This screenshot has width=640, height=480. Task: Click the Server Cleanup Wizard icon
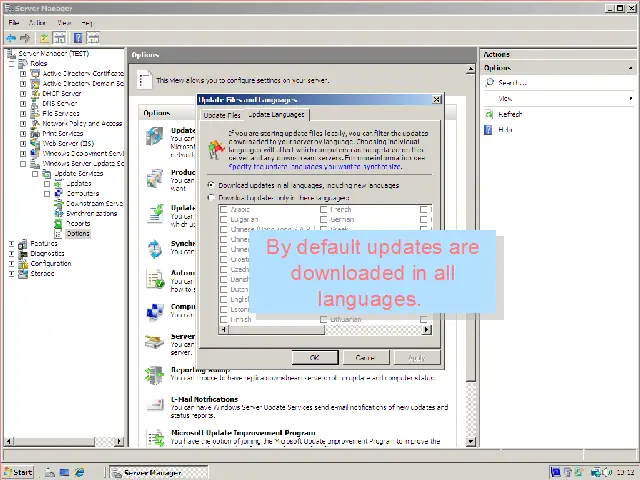pyautogui.click(x=155, y=341)
